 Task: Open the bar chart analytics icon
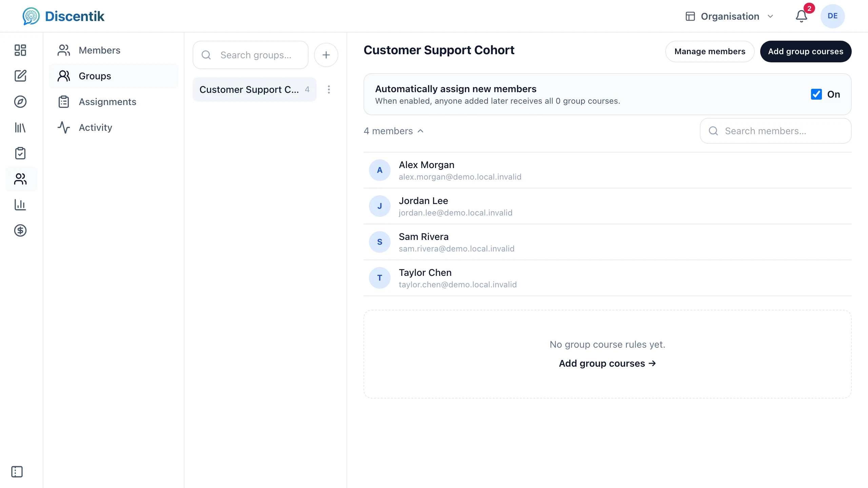(20, 205)
